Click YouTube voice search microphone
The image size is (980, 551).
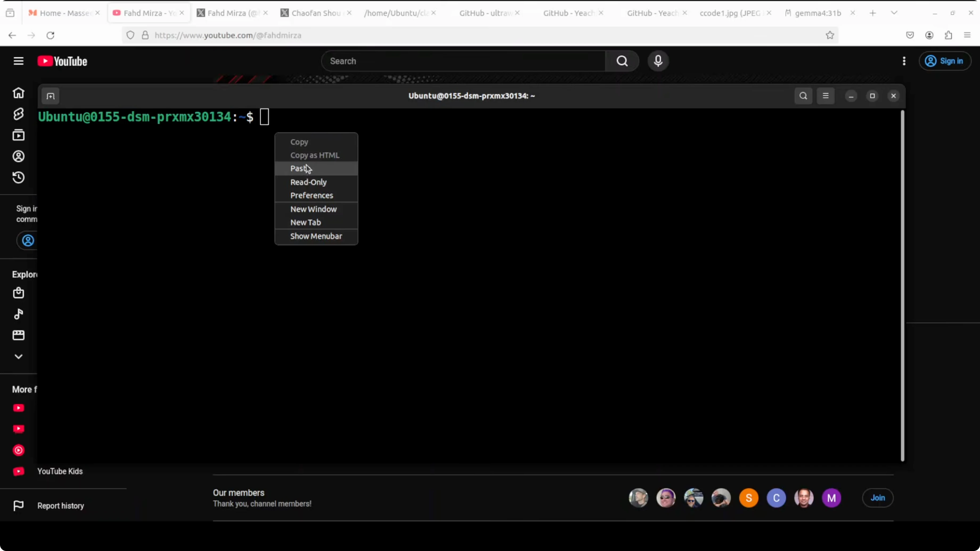click(658, 61)
